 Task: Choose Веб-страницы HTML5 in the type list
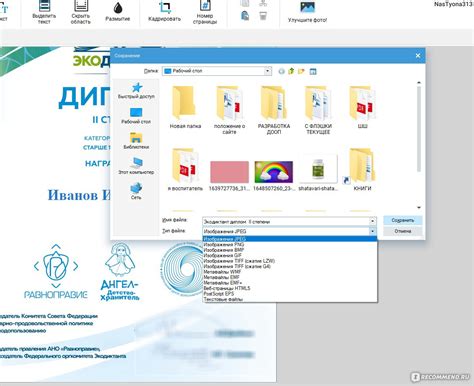pos(290,288)
